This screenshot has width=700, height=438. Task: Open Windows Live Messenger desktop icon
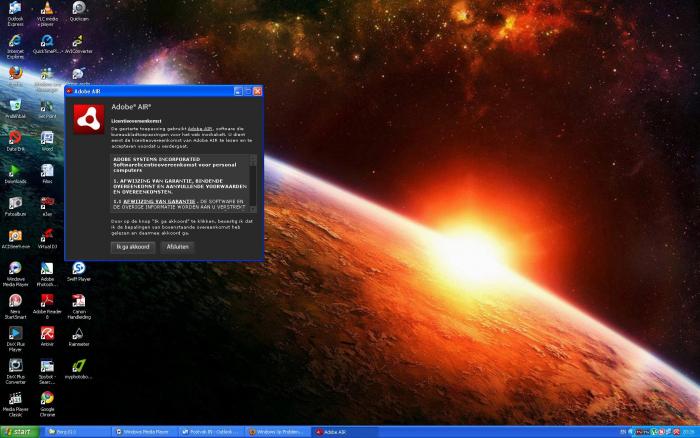[47, 79]
